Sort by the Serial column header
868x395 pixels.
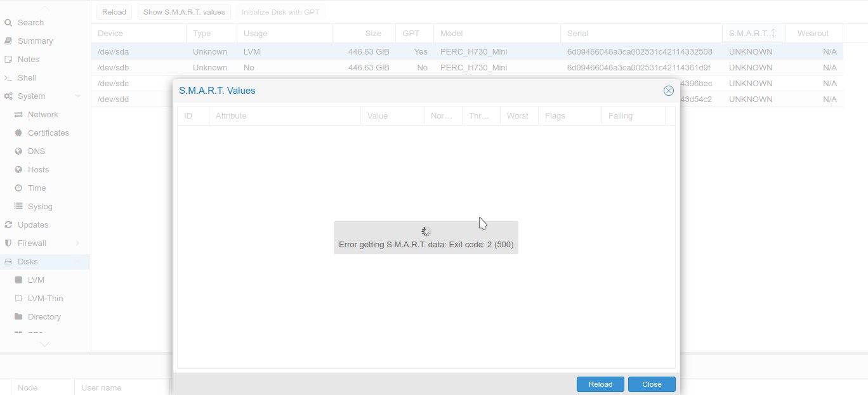(x=641, y=34)
